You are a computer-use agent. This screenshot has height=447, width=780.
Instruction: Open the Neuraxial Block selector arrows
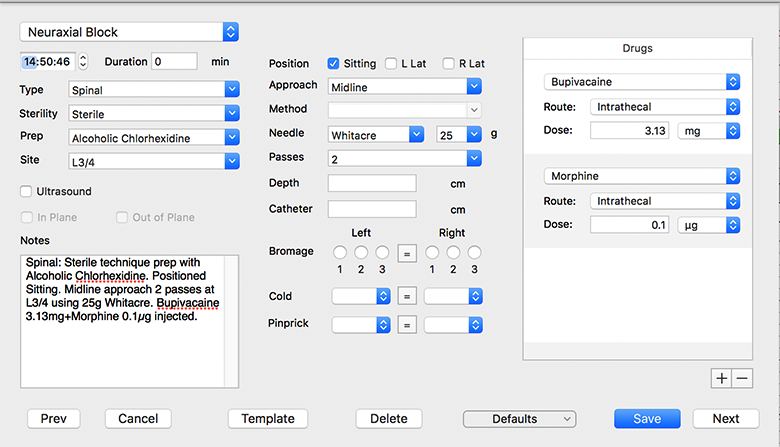click(230, 32)
